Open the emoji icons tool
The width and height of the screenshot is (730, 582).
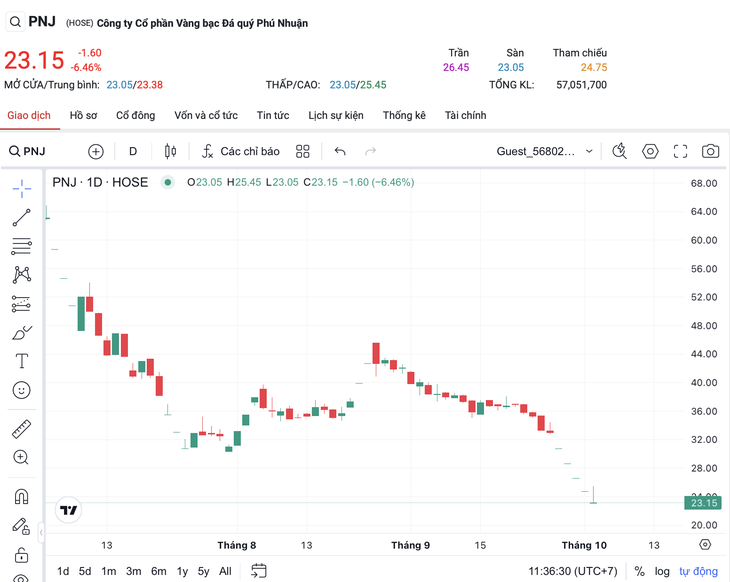tap(21, 390)
